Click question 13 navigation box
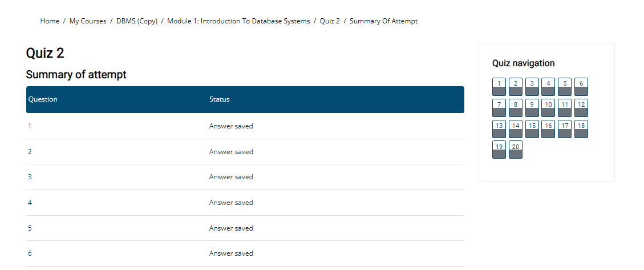 (499, 128)
